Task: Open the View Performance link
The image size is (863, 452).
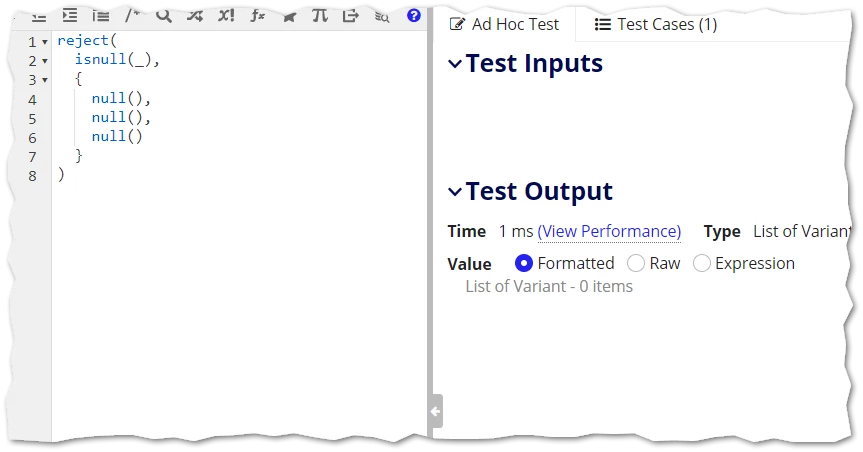Action: click(609, 231)
